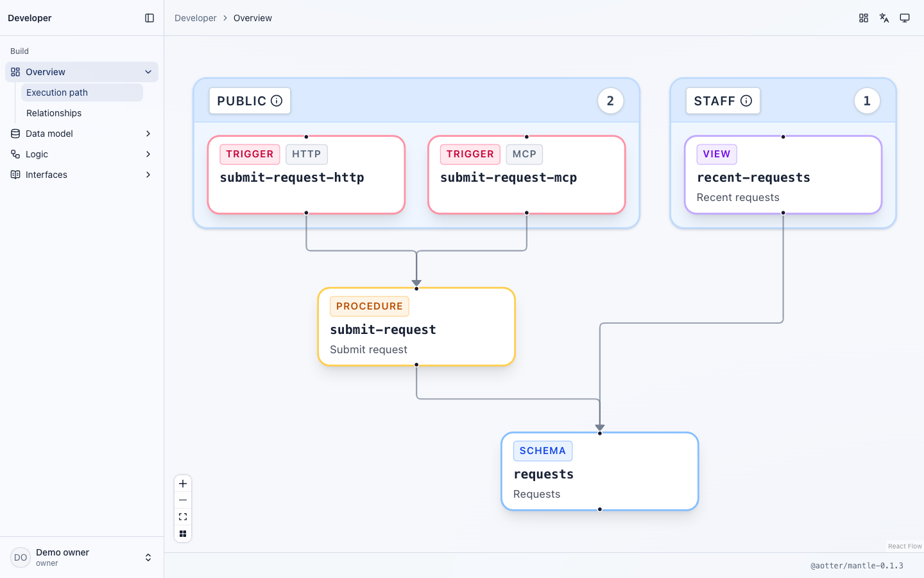Select Relationships in sidebar
Viewport: 924px width, 578px height.
point(82,113)
